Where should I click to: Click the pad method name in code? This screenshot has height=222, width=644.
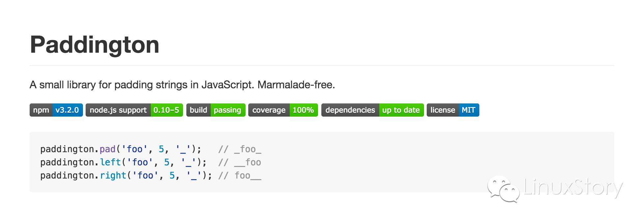click(x=108, y=149)
